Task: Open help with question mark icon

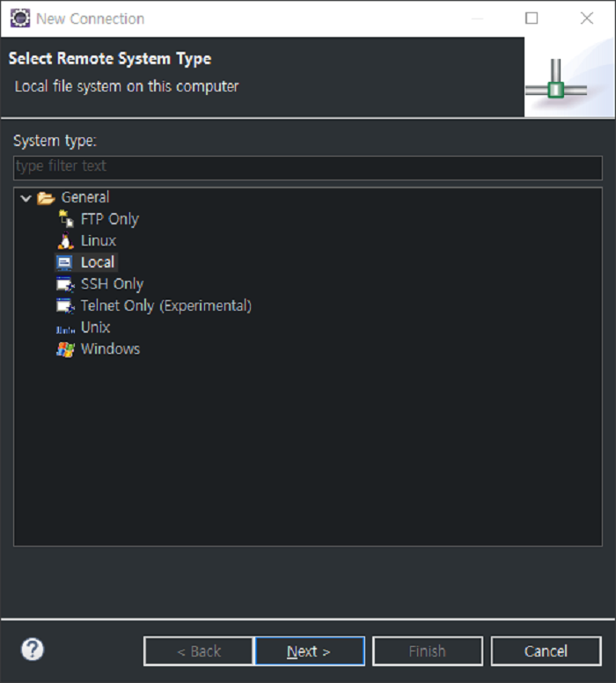Action: click(33, 650)
